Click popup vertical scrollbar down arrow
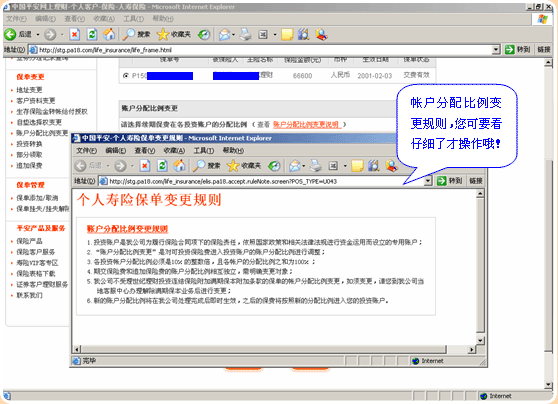558x404 pixels. 480,340
